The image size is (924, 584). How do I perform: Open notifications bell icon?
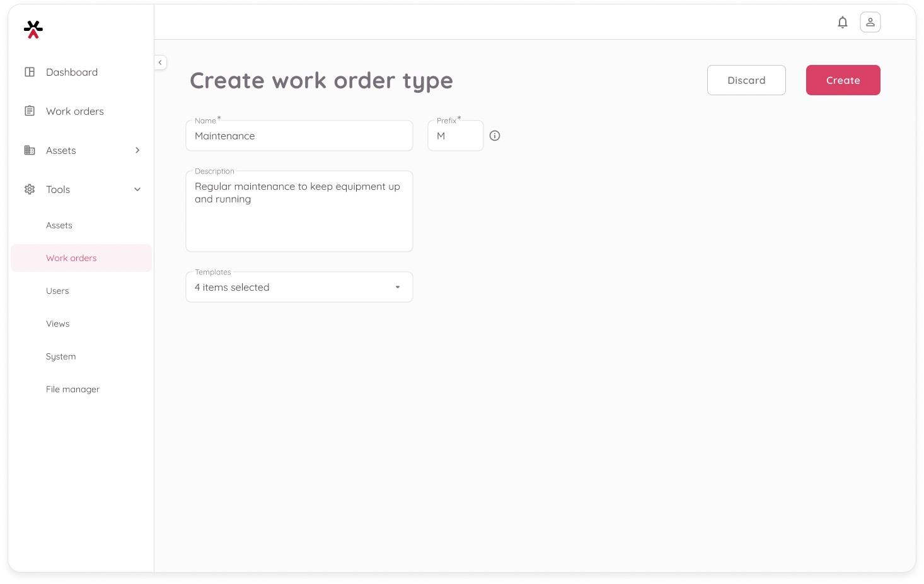click(x=842, y=23)
